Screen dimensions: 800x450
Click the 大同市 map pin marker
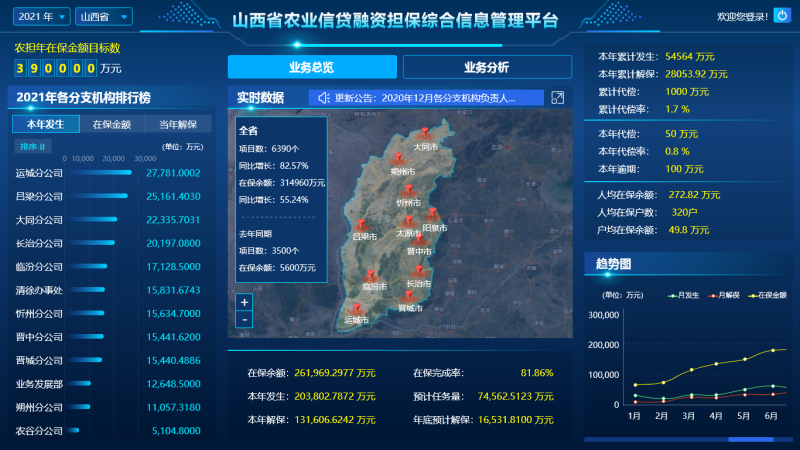click(x=424, y=133)
